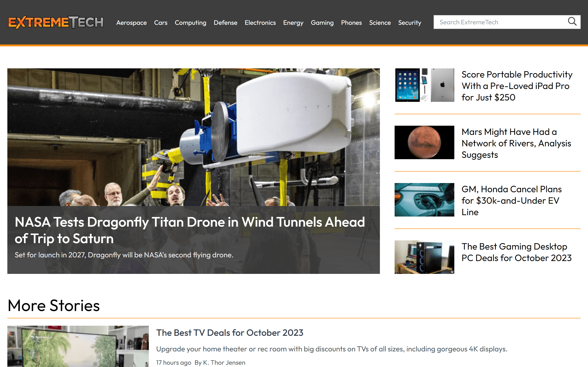This screenshot has width=588, height=367.
Task: Click the Mars planet thumbnail image
Action: click(x=424, y=142)
